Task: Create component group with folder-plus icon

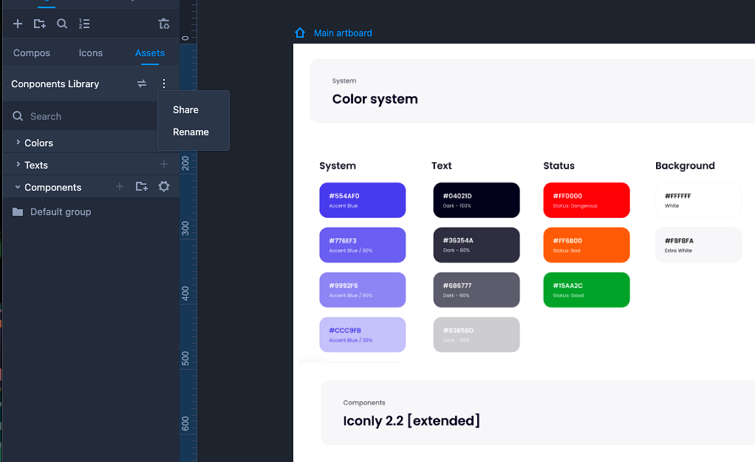Action: 141,186
